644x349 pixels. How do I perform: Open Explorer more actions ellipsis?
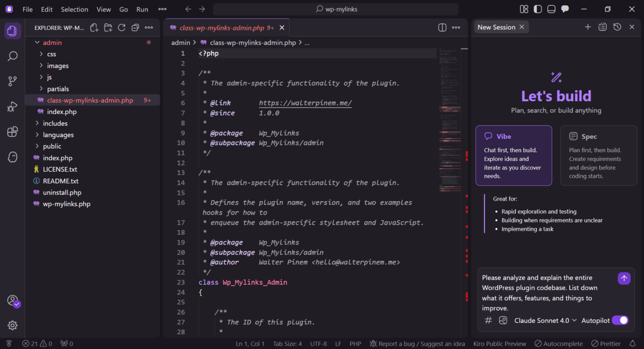pyautogui.click(x=149, y=28)
